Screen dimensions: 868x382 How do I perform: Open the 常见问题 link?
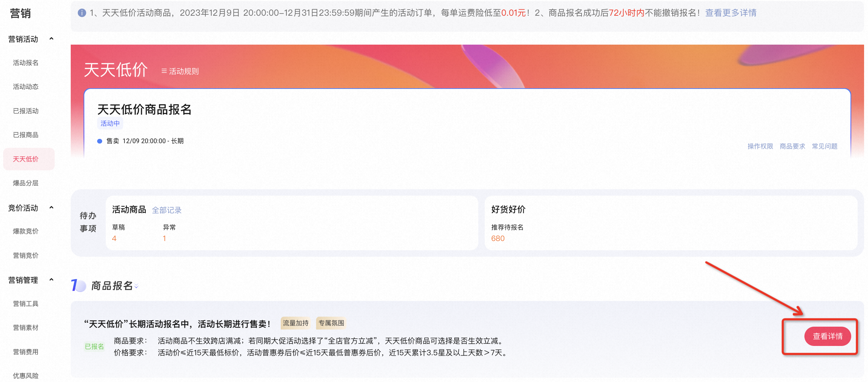[x=824, y=146]
